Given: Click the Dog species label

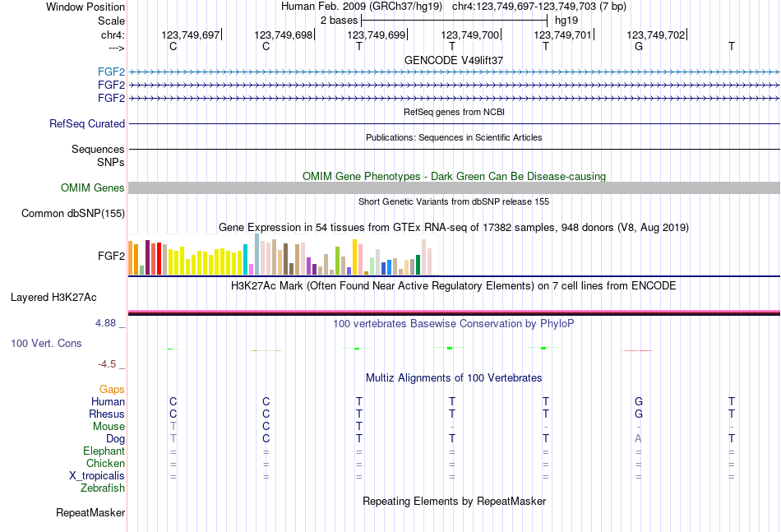Looking at the screenshot, I should tap(116, 439).
